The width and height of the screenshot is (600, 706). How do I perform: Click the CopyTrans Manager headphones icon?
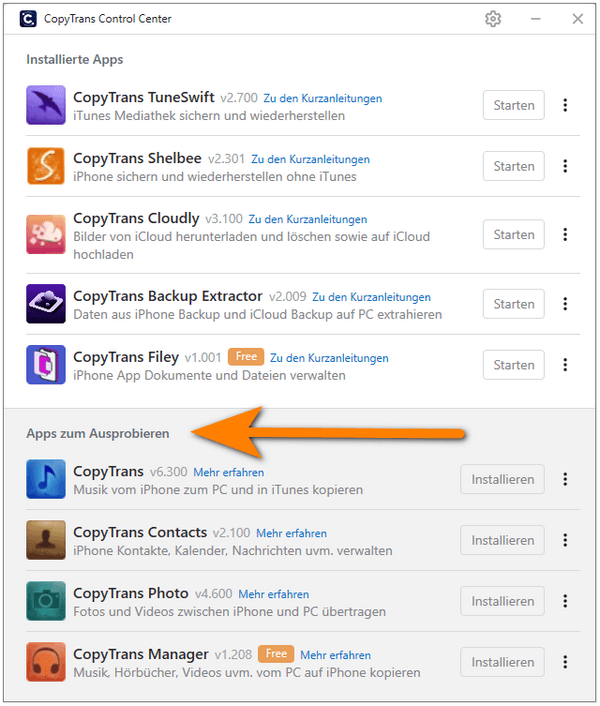click(45, 662)
